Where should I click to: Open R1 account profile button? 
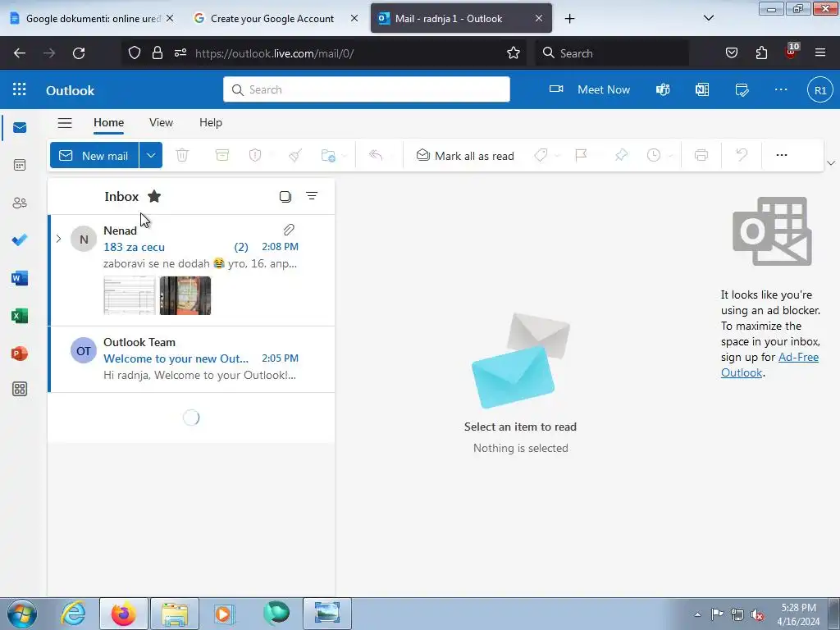coord(819,89)
